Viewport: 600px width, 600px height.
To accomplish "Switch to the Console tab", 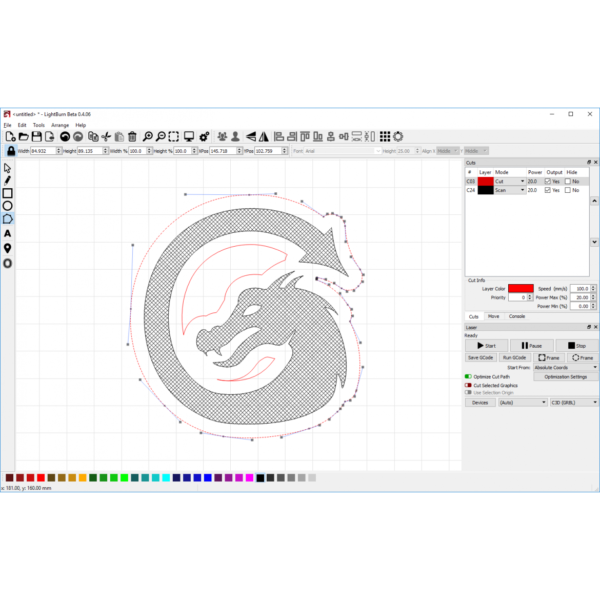I will coord(517,316).
